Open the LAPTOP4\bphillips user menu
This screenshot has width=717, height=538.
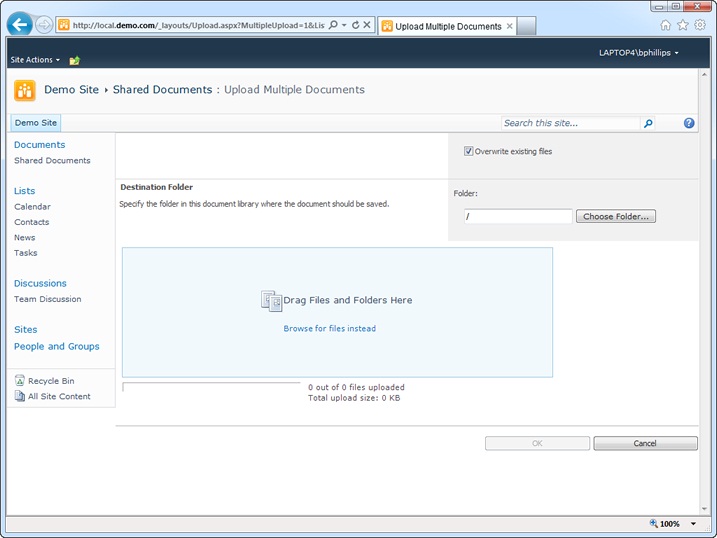(x=638, y=53)
